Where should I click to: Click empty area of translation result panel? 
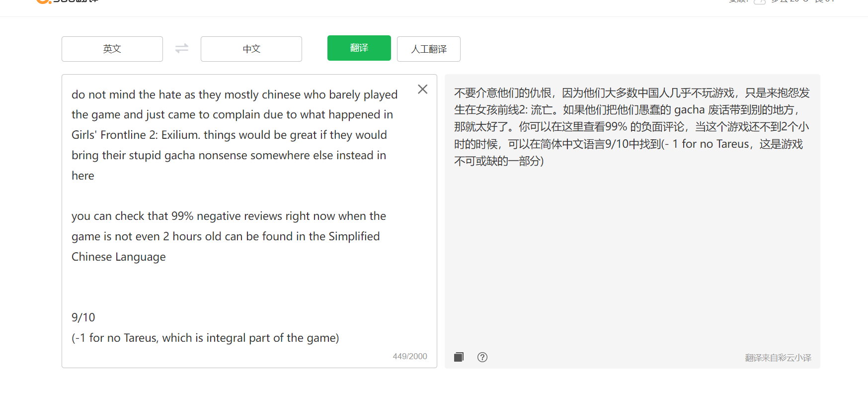[x=632, y=259]
